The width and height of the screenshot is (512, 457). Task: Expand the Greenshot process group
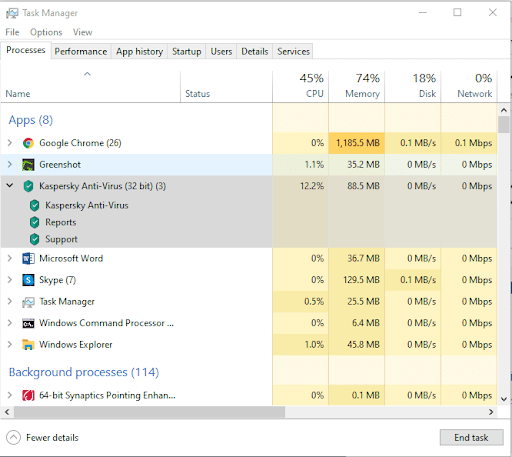pos(10,164)
